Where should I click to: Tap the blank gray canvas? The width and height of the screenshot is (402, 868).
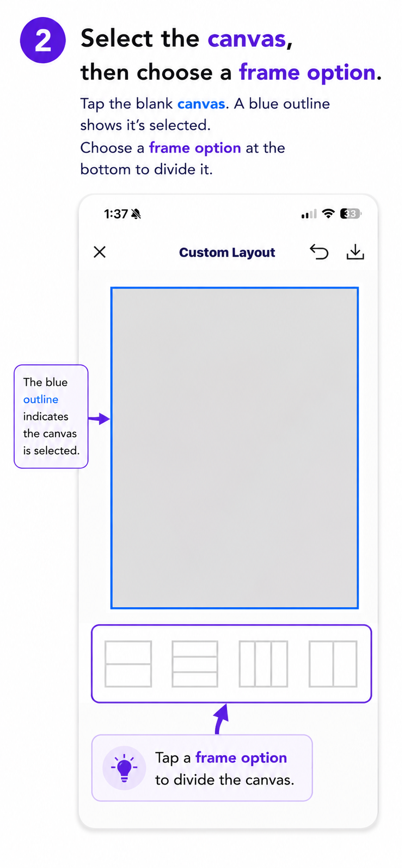coord(235,448)
